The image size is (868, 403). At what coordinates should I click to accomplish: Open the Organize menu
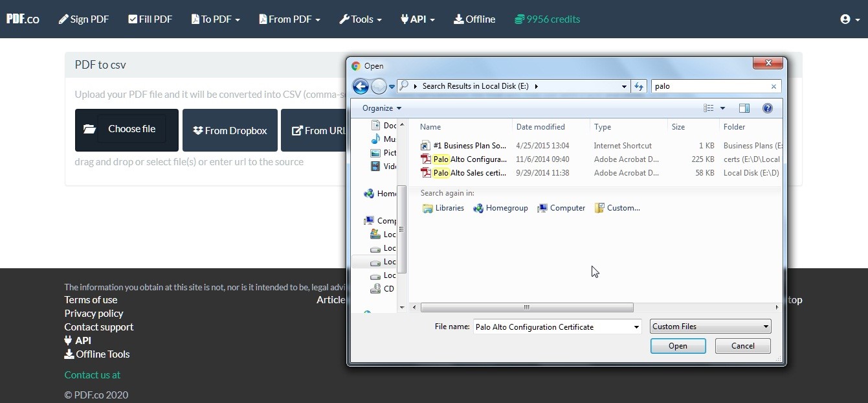(x=382, y=108)
